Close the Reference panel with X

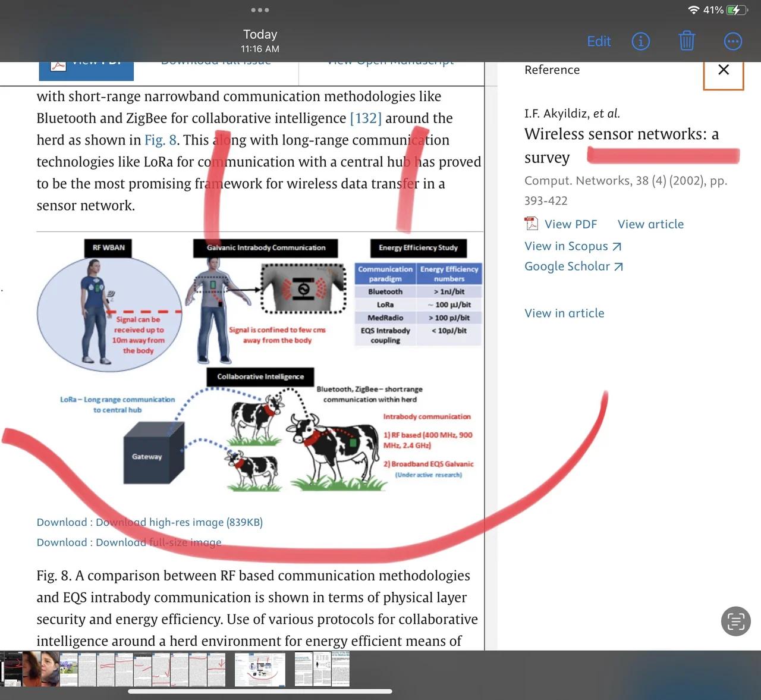[x=723, y=70]
